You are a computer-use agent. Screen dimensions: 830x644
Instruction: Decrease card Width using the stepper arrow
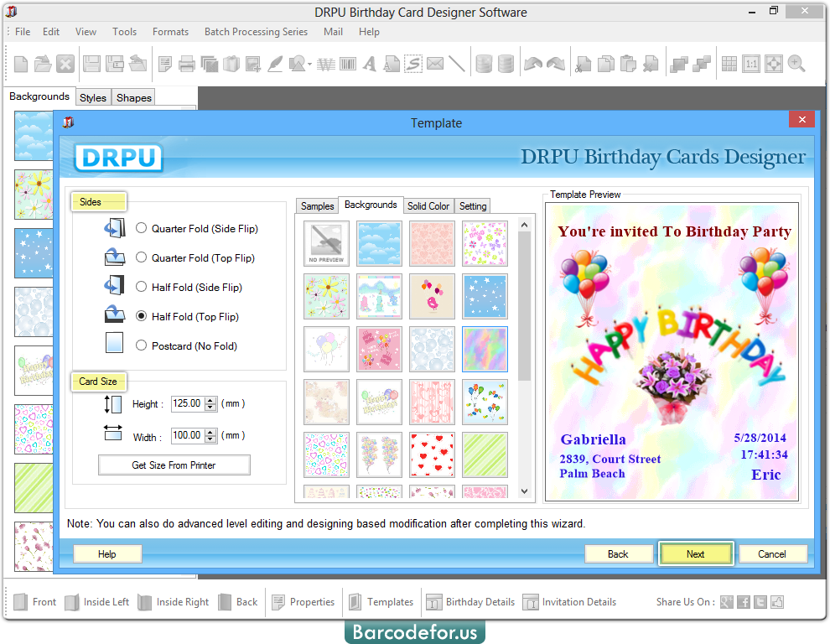pos(210,439)
